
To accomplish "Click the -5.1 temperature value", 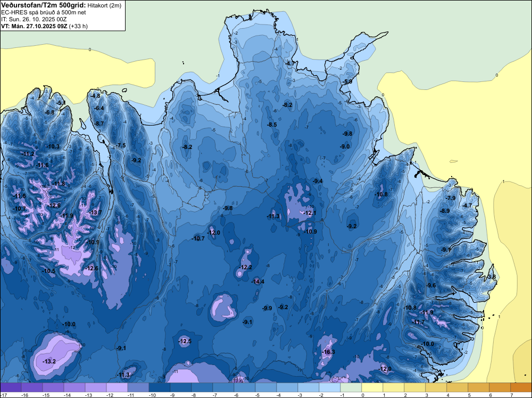I will 61,103.
